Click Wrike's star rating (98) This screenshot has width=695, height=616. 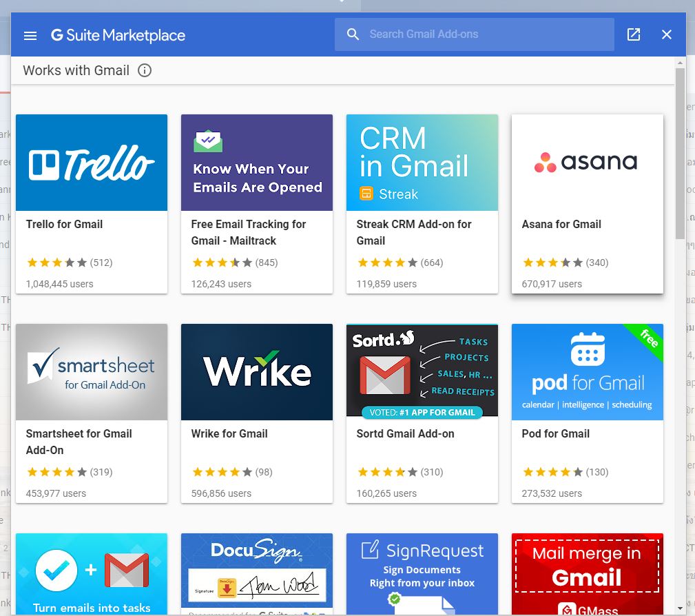tap(232, 472)
